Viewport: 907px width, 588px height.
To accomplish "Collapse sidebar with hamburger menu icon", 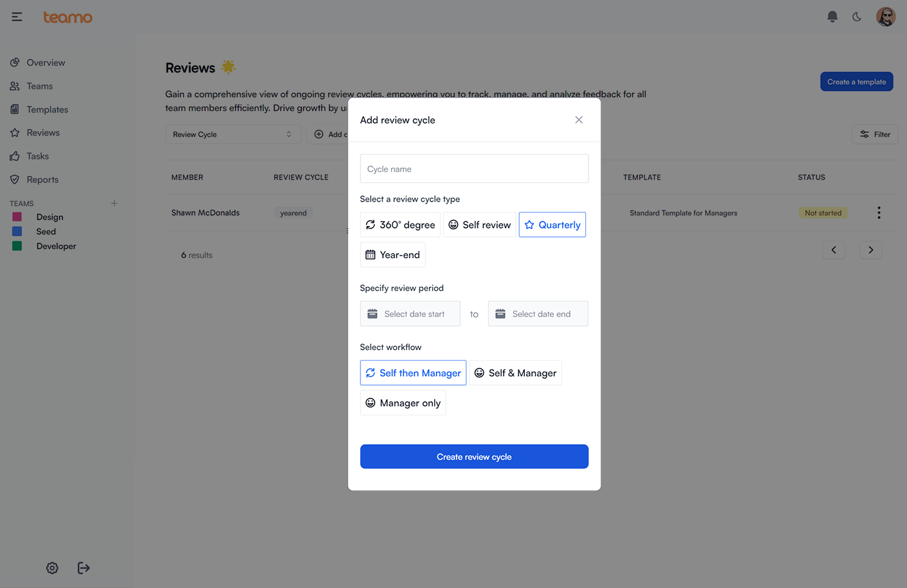I will pyautogui.click(x=17, y=17).
